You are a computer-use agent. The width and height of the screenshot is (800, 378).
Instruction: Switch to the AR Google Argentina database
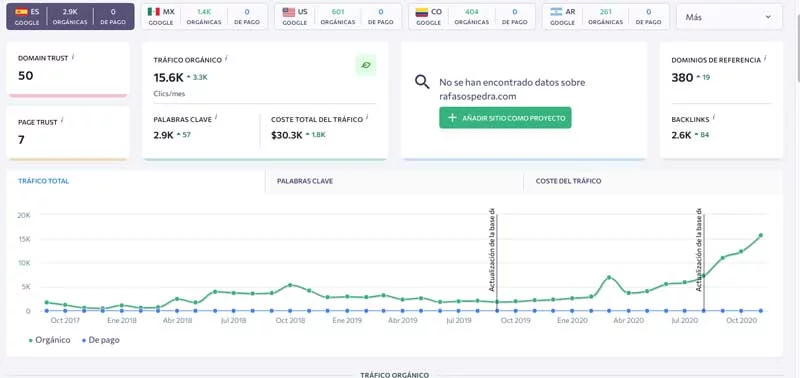coord(606,17)
